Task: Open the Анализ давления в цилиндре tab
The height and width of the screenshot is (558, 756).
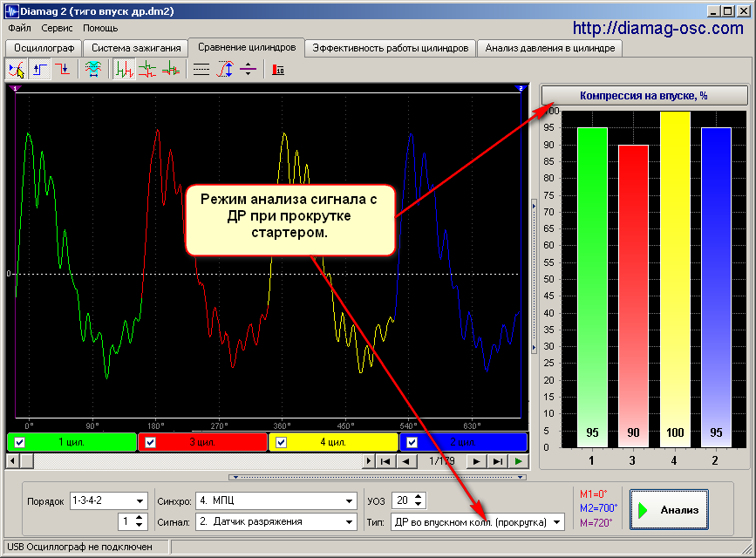Action: (550, 48)
